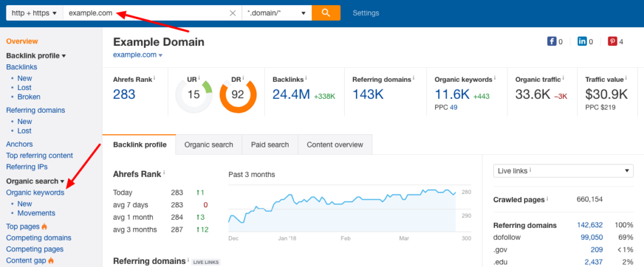Viewport: 644px width, 267px height.
Task: Go to Overview in the sidebar
Action: [x=22, y=41]
